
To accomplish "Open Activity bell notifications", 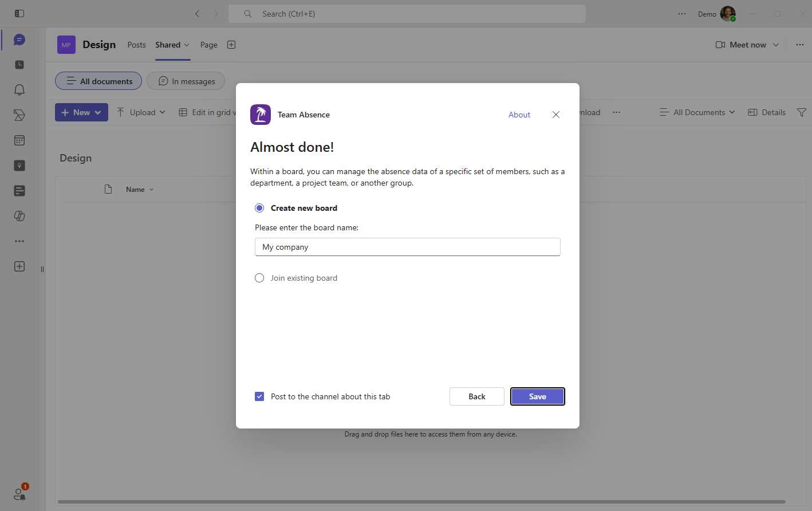I will [19, 90].
